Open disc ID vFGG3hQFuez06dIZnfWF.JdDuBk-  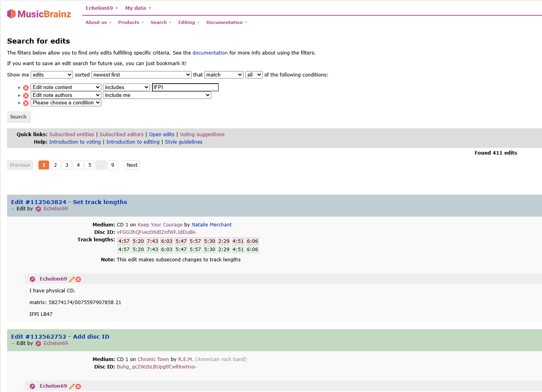157,232
